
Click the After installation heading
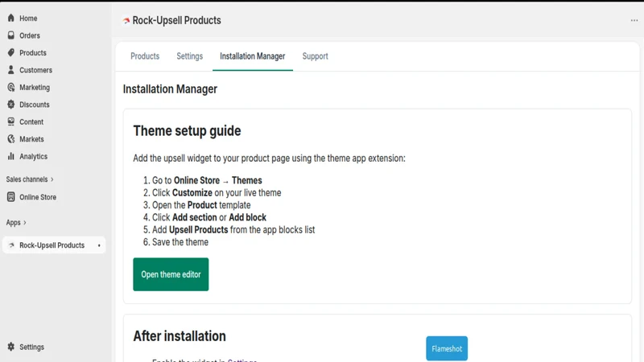[180, 336]
